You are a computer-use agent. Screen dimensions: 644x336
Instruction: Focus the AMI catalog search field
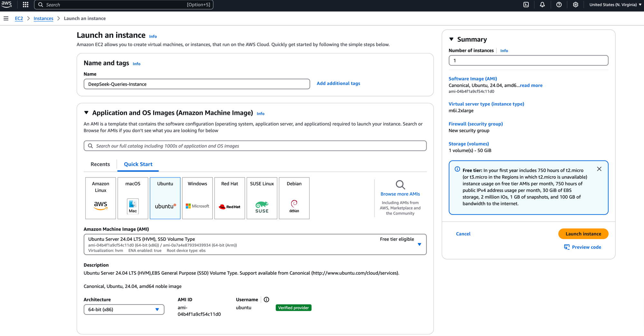coord(255,146)
